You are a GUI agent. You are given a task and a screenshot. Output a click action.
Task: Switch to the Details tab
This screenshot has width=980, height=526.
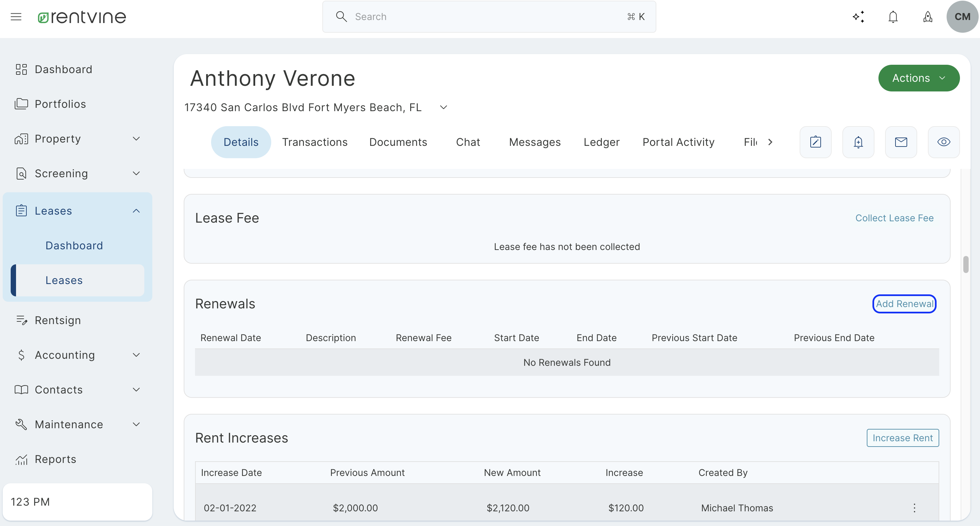click(x=241, y=142)
